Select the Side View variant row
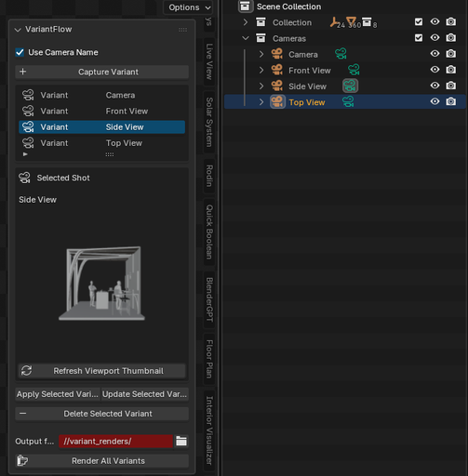468x476 pixels. pyautogui.click(x=101, y=127)
